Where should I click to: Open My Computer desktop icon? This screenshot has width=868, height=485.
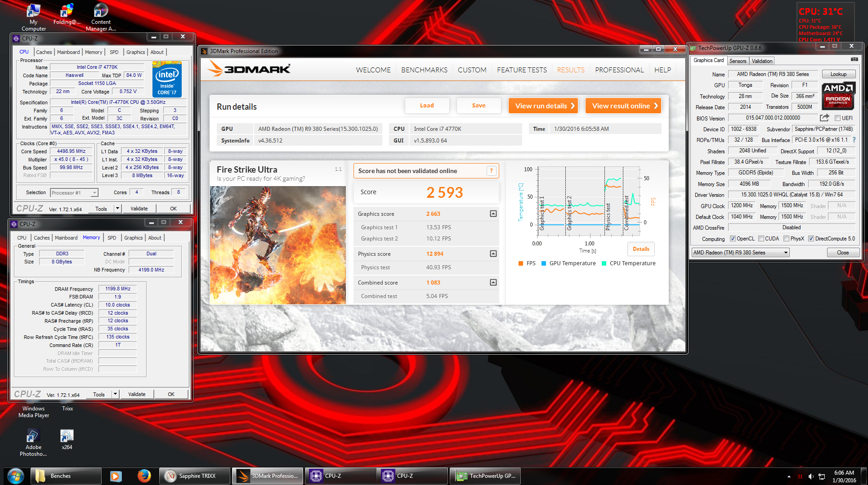34,17
